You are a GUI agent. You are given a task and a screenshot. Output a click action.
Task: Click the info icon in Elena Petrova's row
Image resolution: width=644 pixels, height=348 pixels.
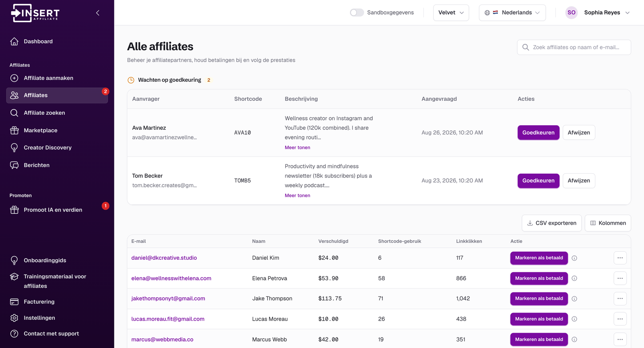pyautogui.click(x=574, y=278)
